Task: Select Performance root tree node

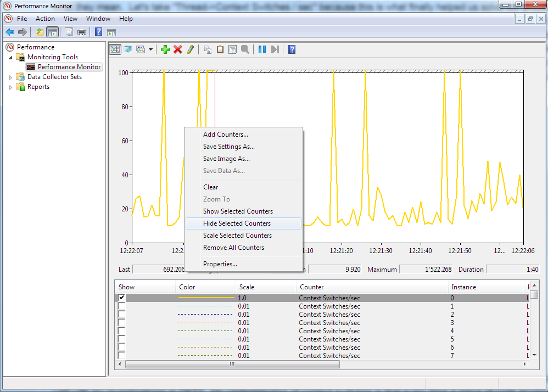Action: point(35,47)
